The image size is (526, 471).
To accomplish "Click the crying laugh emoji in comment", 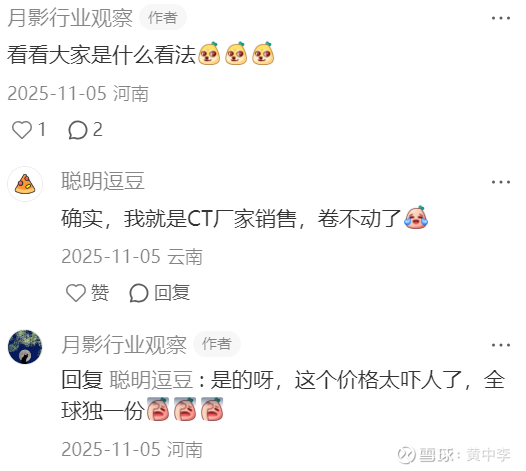I will point(416,217).
